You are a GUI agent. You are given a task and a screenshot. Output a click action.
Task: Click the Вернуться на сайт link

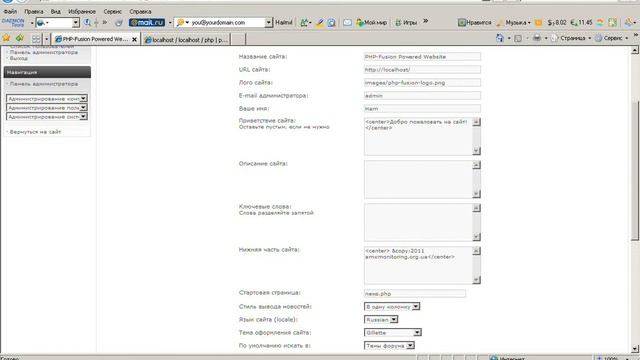point(35,132)
